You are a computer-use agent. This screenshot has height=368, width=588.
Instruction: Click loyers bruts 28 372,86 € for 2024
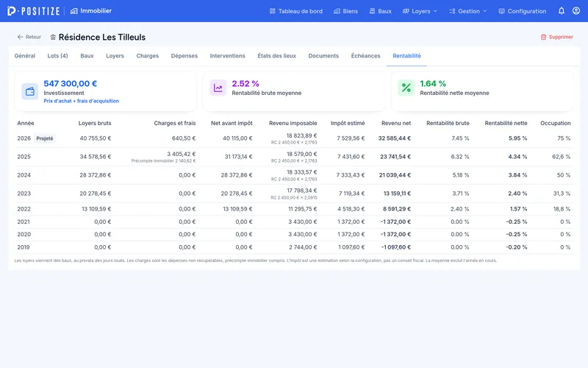tap(96, 175)
